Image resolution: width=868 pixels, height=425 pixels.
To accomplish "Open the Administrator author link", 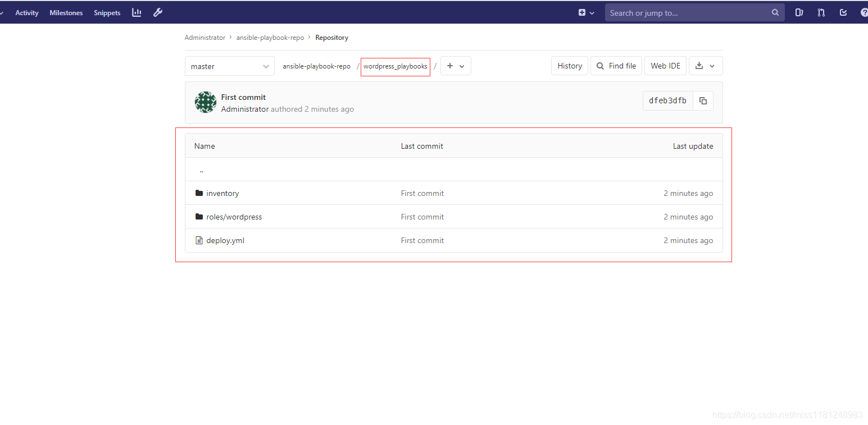I will point(245,109).
